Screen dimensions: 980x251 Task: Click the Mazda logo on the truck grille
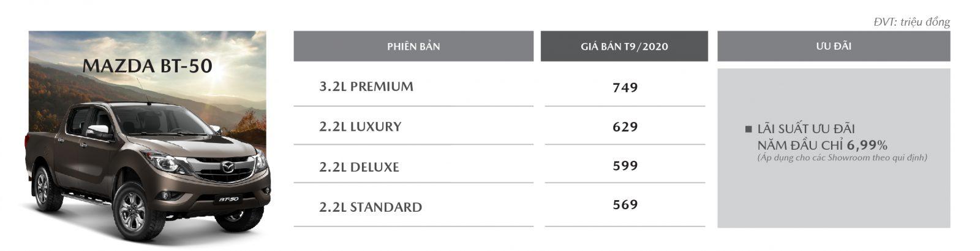coord(226,167)
